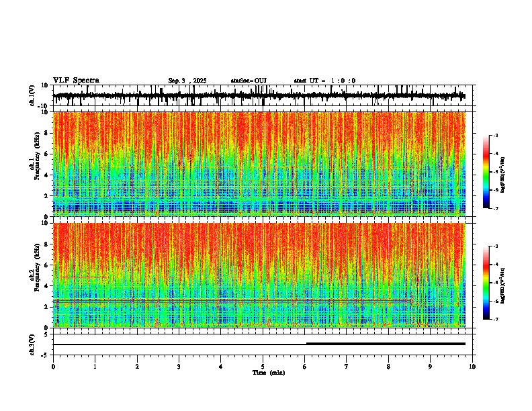Click the "-7" label on ch.1 color bar
The height and width of the screenshot is (411, 532).
point(495,208)
